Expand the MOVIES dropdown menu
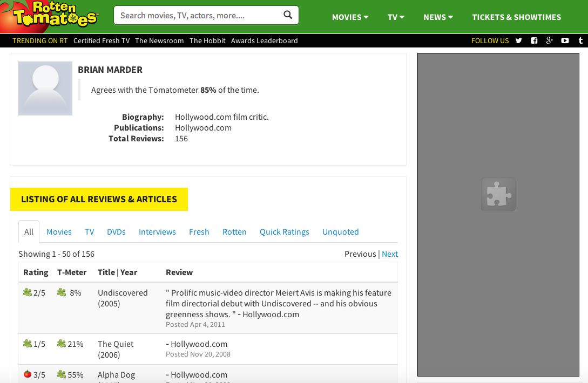Image resolution: width=588 pixels, height=383 pixels. coord(350,17)
